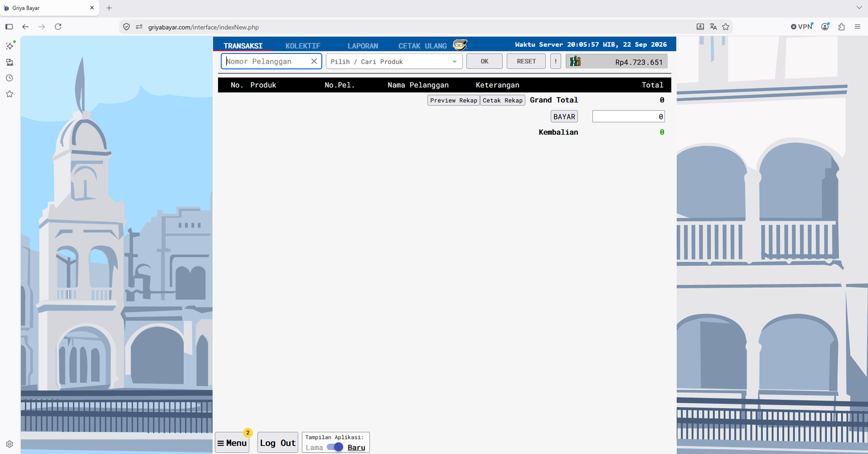Screen dimensions: 868x454
Task: Switch to the KOLEKTIF tab
Action: pyautogui.click(x=303, y=46)
